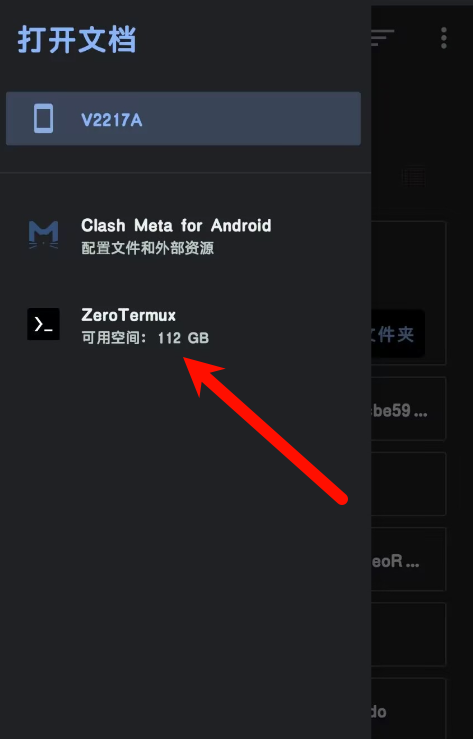The width and height of the screenshot is (473, 739).
Task: Open the ZeroTermux storage entry
Action: pos(186,325)
